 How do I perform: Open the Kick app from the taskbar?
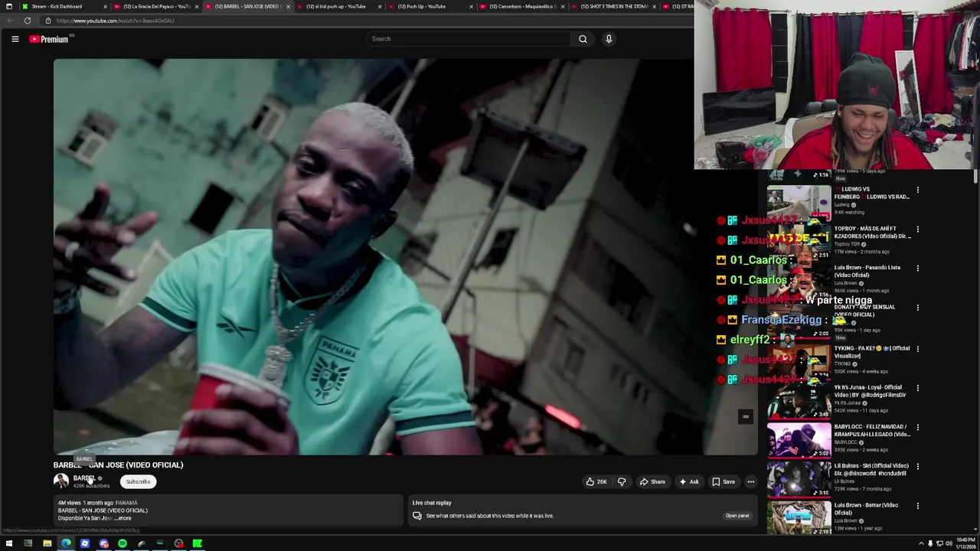198,543
